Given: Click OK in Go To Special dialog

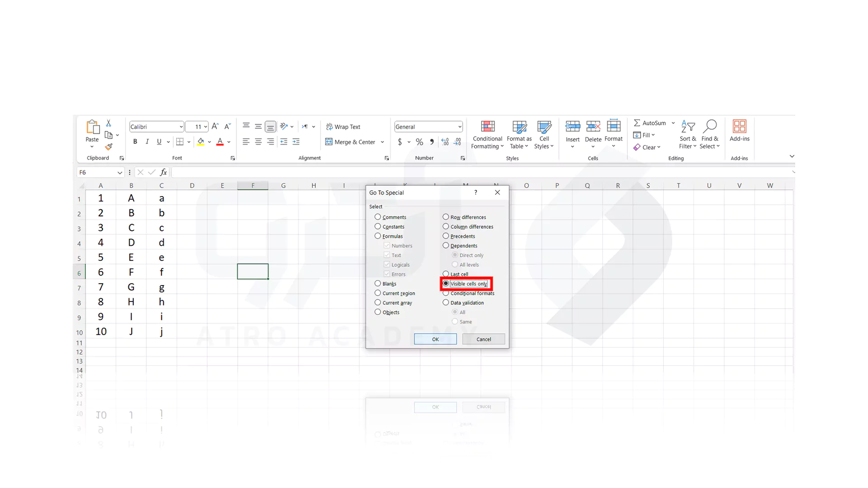Looking at the screenshot, I should tap(435, 339).
